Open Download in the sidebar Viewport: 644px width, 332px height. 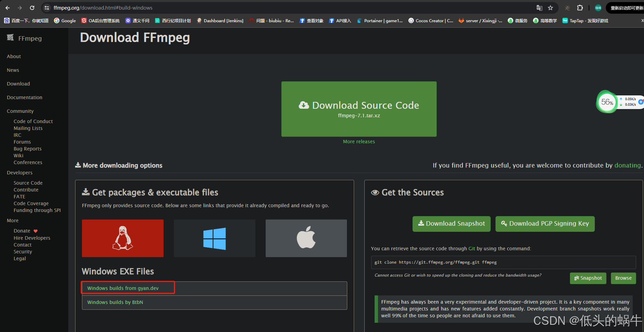[18, 84]
